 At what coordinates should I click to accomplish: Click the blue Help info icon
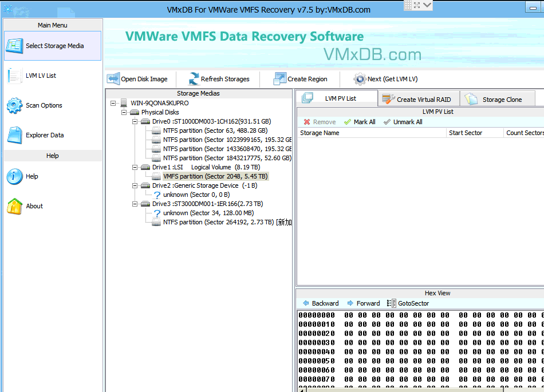pos(14,176)
